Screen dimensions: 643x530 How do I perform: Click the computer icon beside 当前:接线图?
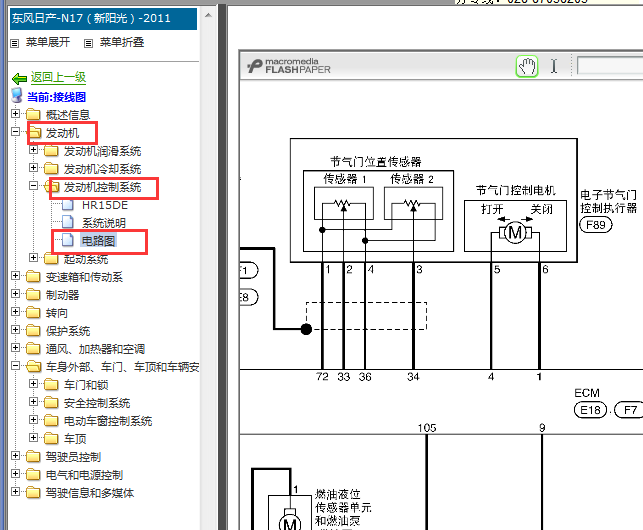(17, 96)
